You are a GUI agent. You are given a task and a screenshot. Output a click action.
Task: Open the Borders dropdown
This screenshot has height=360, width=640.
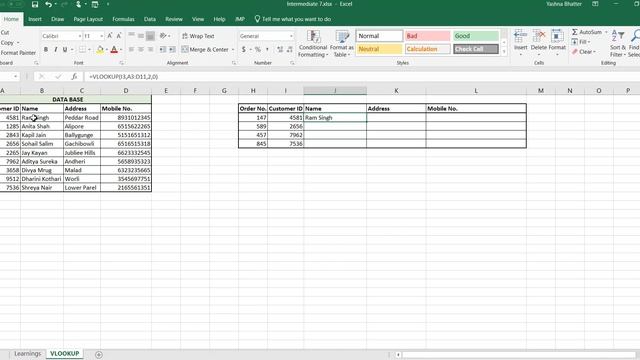pos(89,49)
